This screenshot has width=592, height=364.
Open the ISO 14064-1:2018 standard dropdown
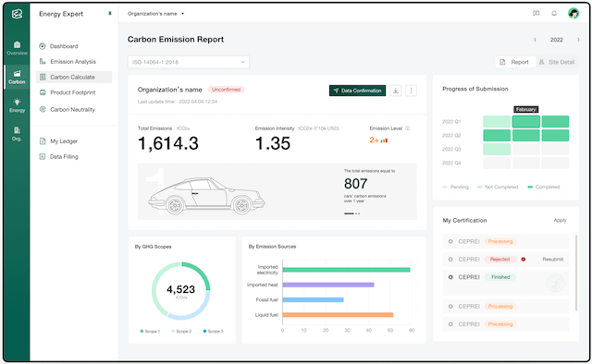pyautogui.click(x=189, y=62)
